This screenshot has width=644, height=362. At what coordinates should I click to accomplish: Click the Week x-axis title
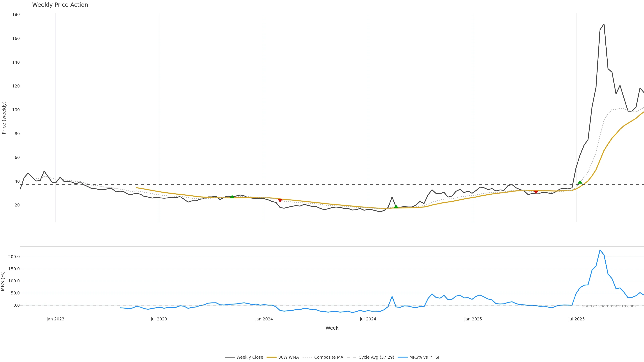332,328
